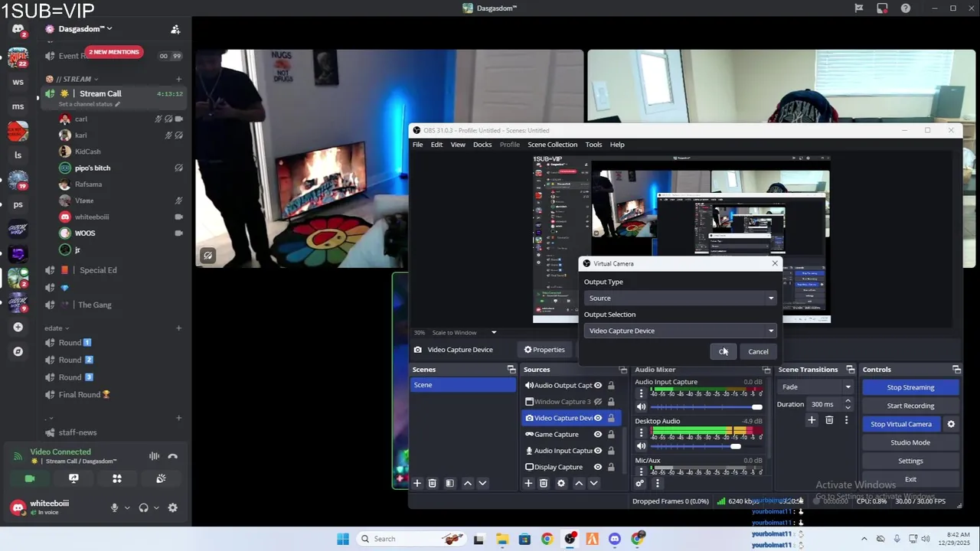Adjust Desktop Audio volume slider

pyautogui.click(x=706, y=446)
